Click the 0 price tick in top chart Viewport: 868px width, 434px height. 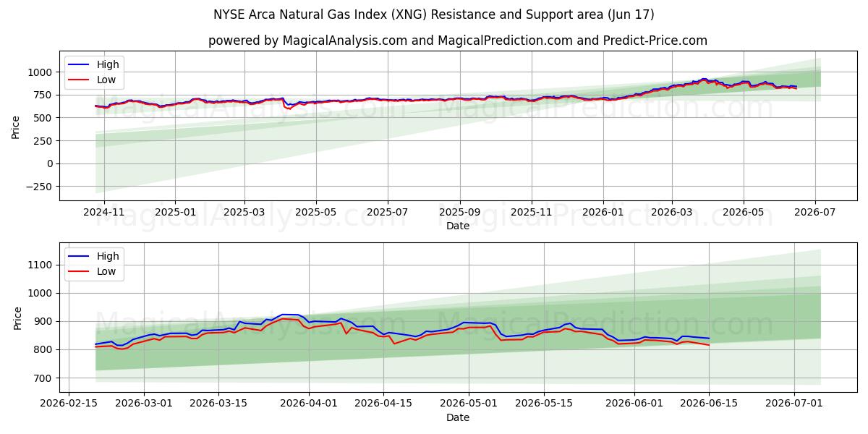[x=51, y=163]
